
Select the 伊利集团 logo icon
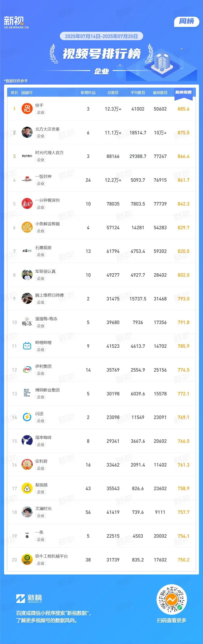pyautogui.click(x=27, y=370)
